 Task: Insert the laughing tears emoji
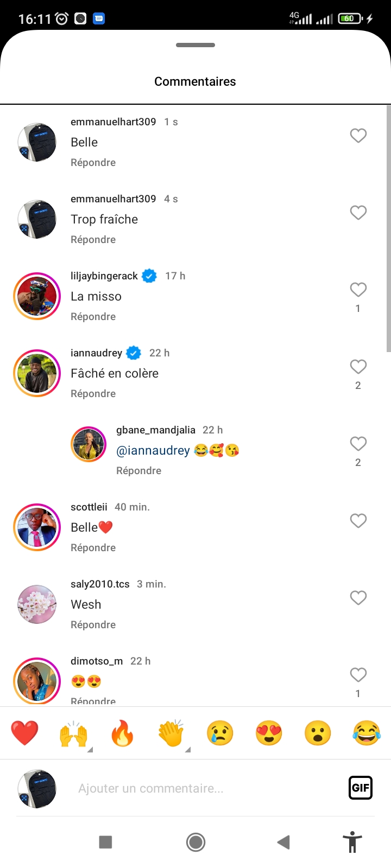click(367, 733)
